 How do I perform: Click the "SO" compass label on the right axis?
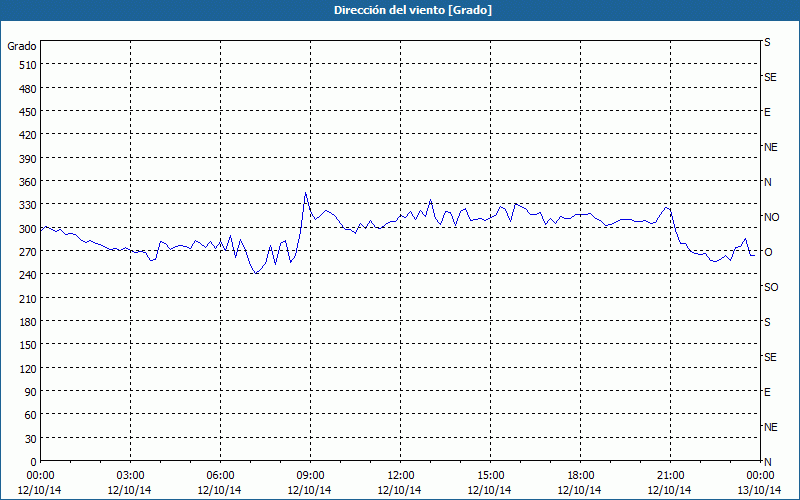[771, 287]
